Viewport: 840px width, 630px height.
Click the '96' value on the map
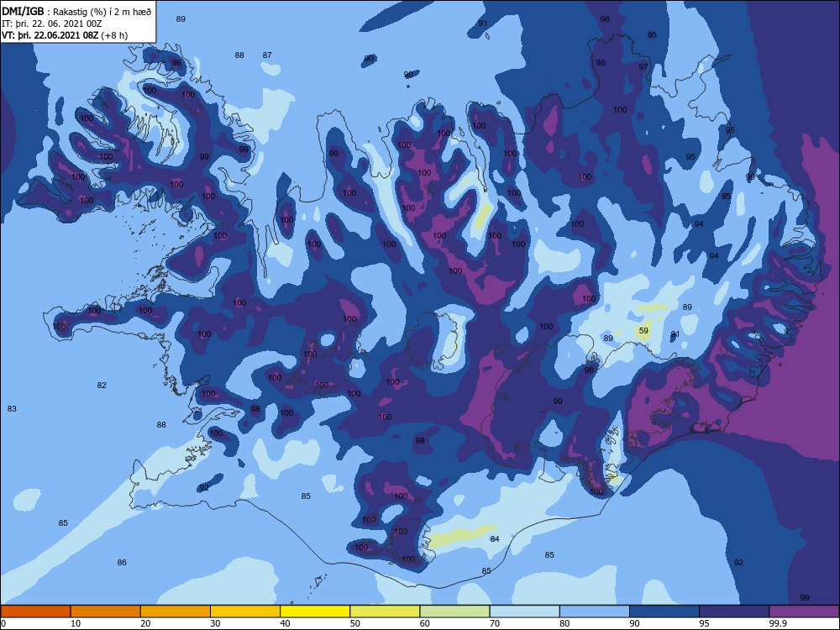605,19
